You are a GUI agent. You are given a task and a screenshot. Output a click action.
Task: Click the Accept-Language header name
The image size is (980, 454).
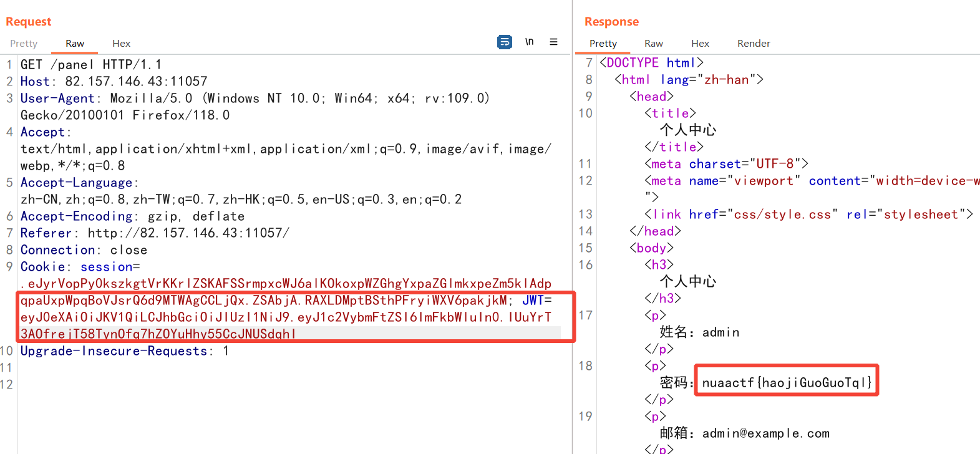pyautogui.click(x=76, y=183)
